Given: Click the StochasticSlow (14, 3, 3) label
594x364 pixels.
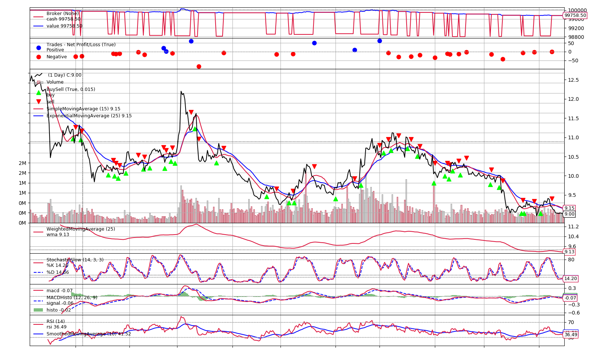Looking at the screenshot, I should click(75, 260).
